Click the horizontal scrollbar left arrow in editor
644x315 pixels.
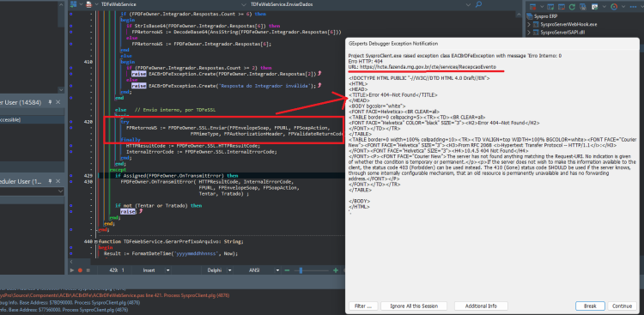pos(71,262)
